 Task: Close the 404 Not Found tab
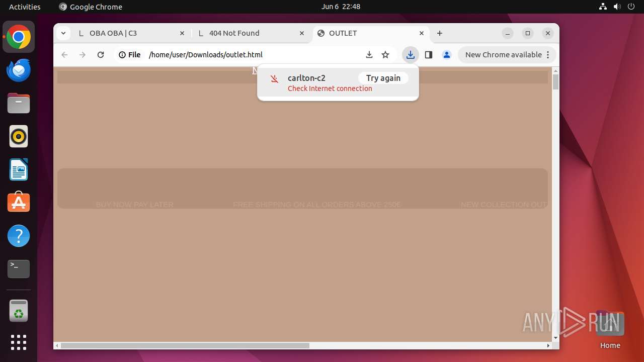[x=302, y=33]
